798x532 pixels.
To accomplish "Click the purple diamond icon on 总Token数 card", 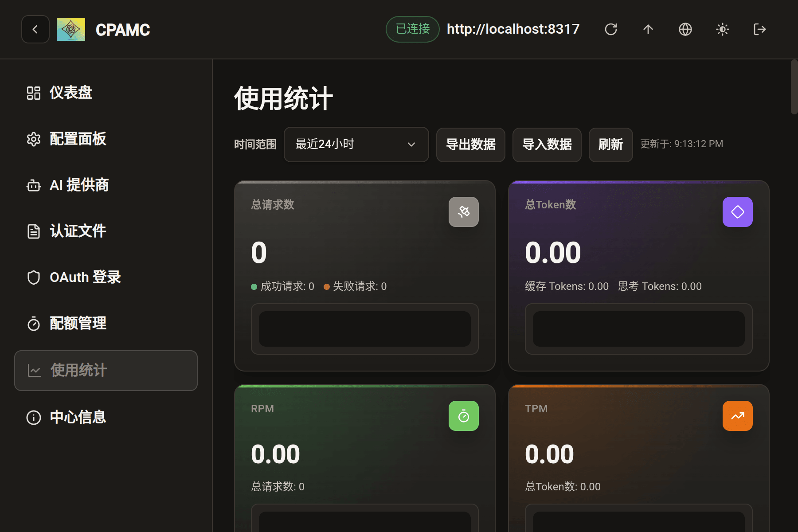I will point(738,212).
